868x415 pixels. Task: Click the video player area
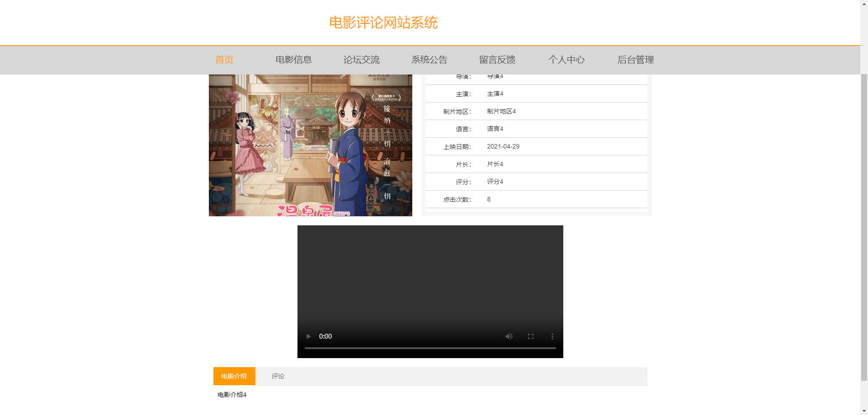coord(430,292)
